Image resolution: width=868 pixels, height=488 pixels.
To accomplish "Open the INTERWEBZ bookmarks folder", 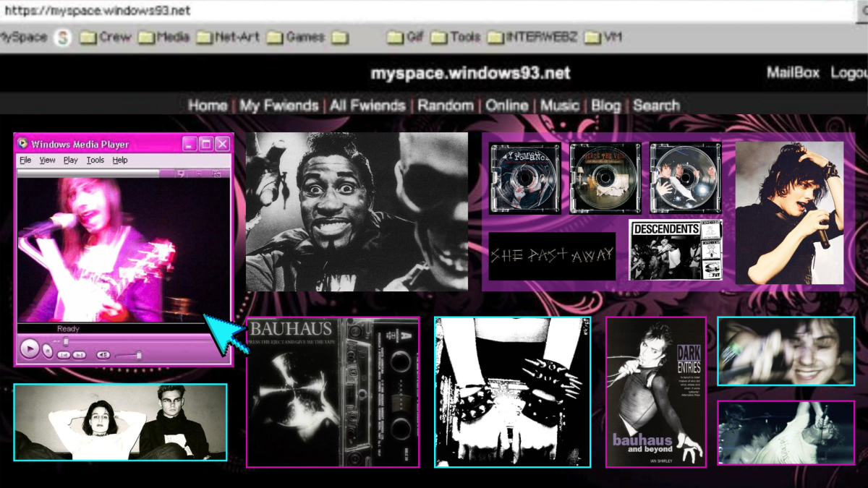I will point(532,37).
